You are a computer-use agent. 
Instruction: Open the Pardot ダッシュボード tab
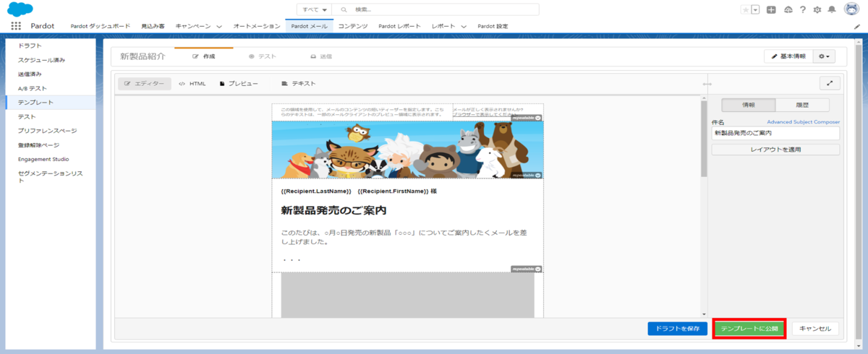(x=100, y=26)
